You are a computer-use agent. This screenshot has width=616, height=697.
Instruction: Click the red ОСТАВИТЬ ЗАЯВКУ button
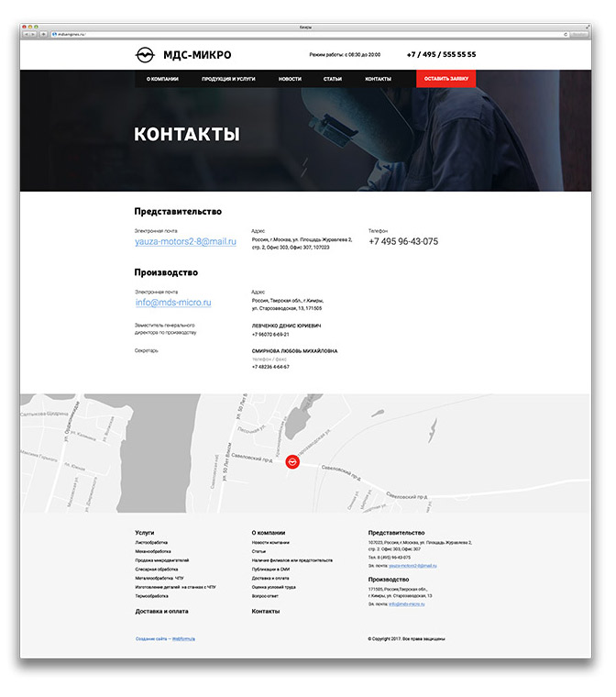445,79
